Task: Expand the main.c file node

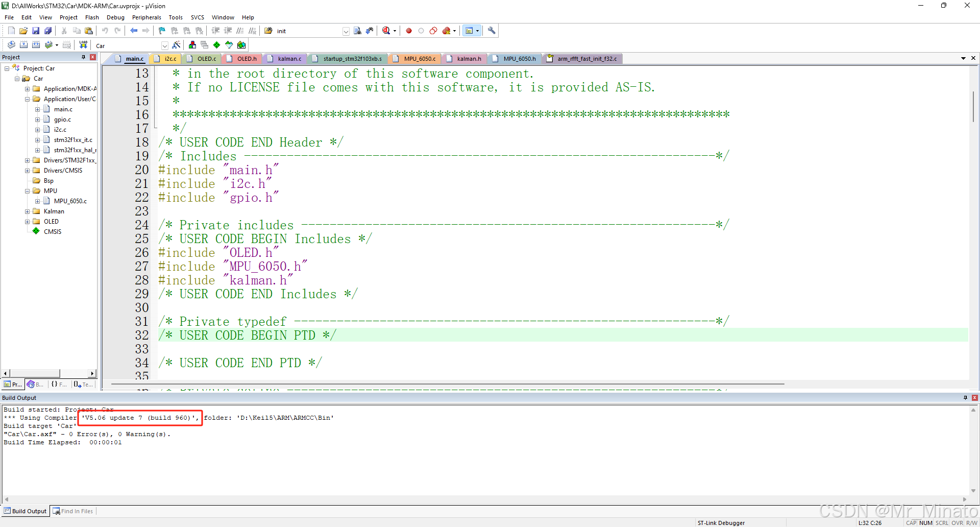Action: [x=38, y=109]
